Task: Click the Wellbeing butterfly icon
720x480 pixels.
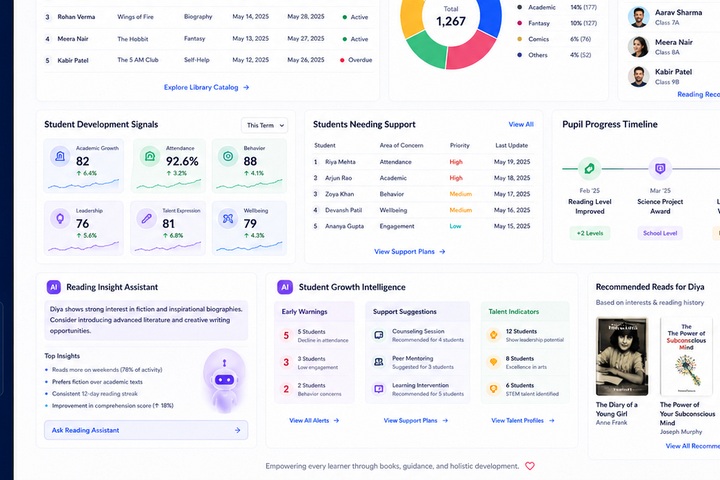Action: pos(228,219)
